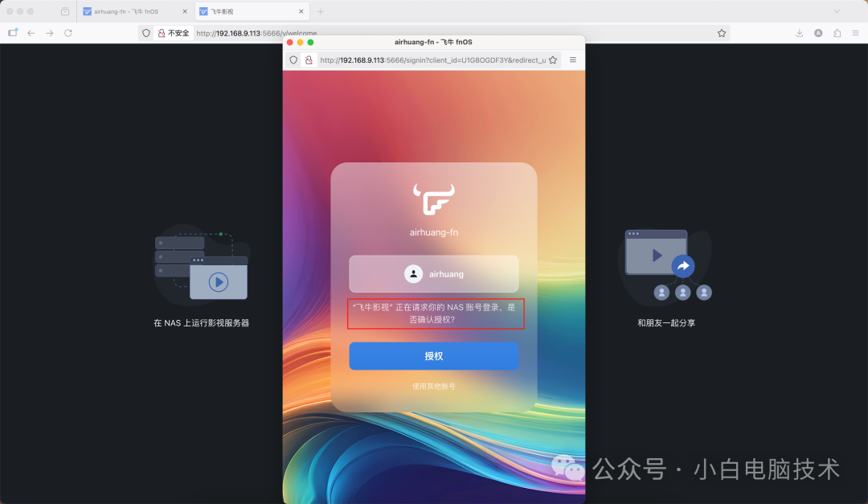This screenshot has width=868, height=504.
Task: Toggle the bookmark star in the address bar
Action: [x=721, y=33]
